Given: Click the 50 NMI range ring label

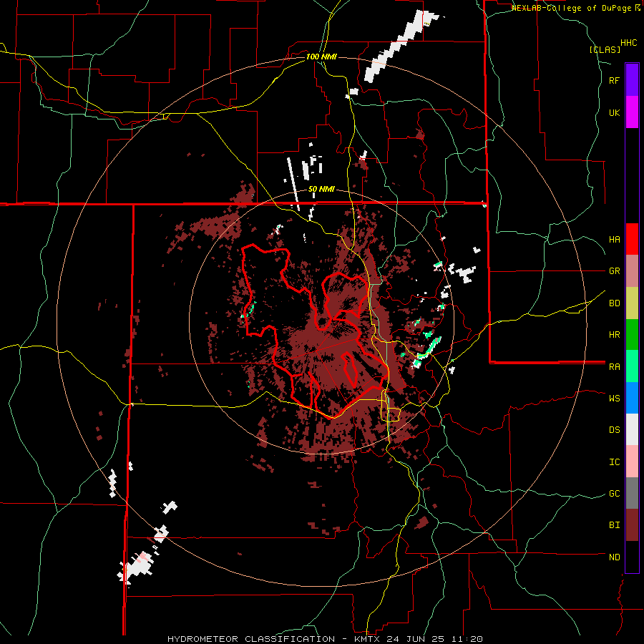Looking at the screenshot, I should click(x=321, y=190).
